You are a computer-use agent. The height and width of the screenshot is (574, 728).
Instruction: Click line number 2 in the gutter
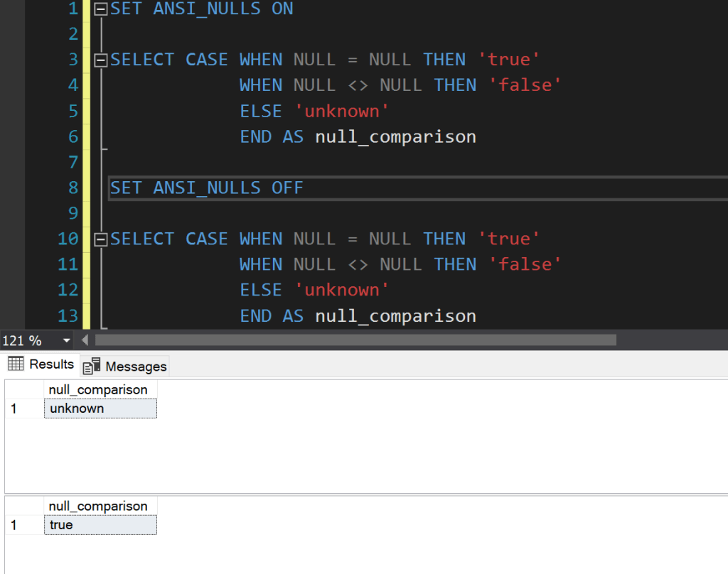73,34
